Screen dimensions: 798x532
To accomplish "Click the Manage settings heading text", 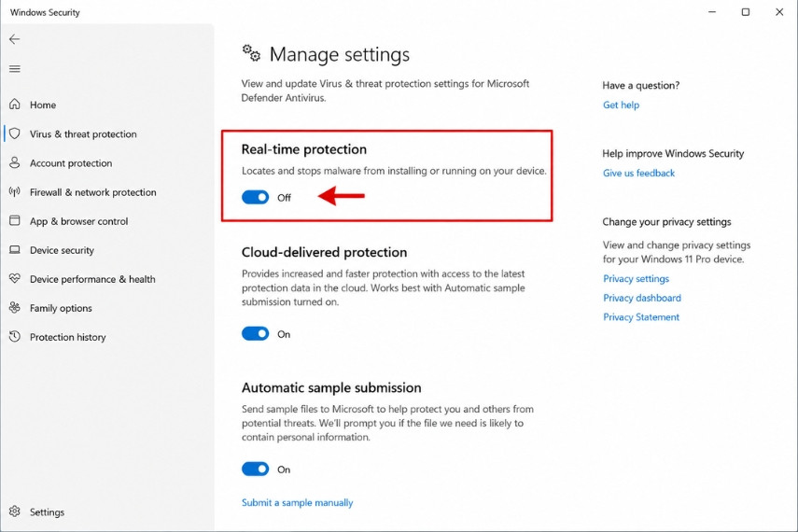I will coord(340,54).
